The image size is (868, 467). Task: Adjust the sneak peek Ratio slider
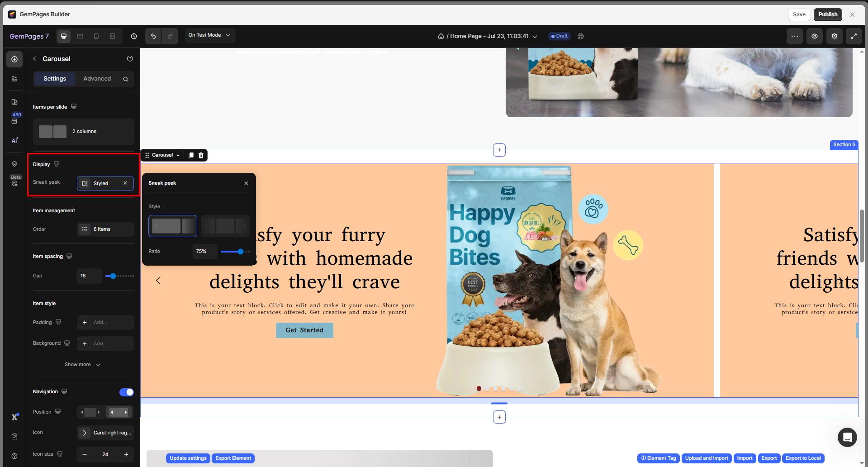pyautogui.click(x=241, y=252)
